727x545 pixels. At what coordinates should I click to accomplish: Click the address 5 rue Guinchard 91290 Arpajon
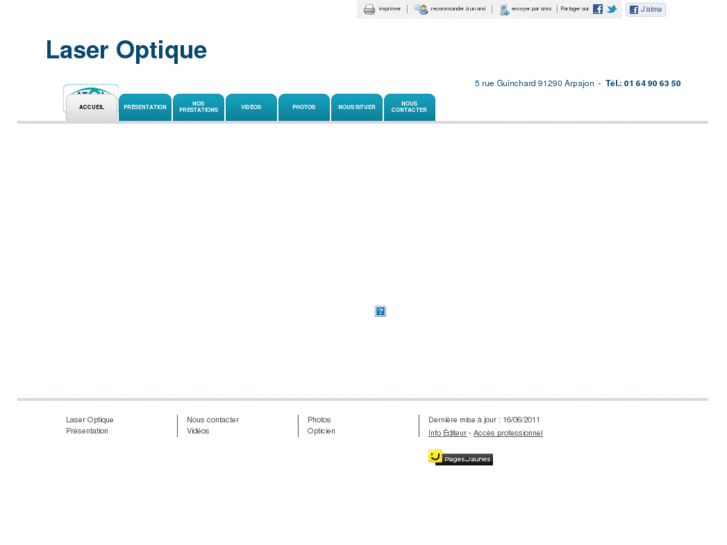point(534,83)
